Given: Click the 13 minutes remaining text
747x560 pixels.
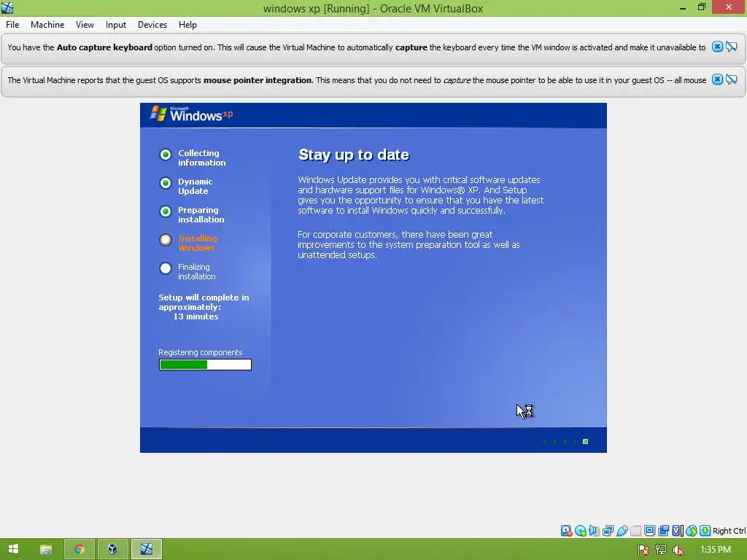Looking at the screenshot, I should pos(196,316).
